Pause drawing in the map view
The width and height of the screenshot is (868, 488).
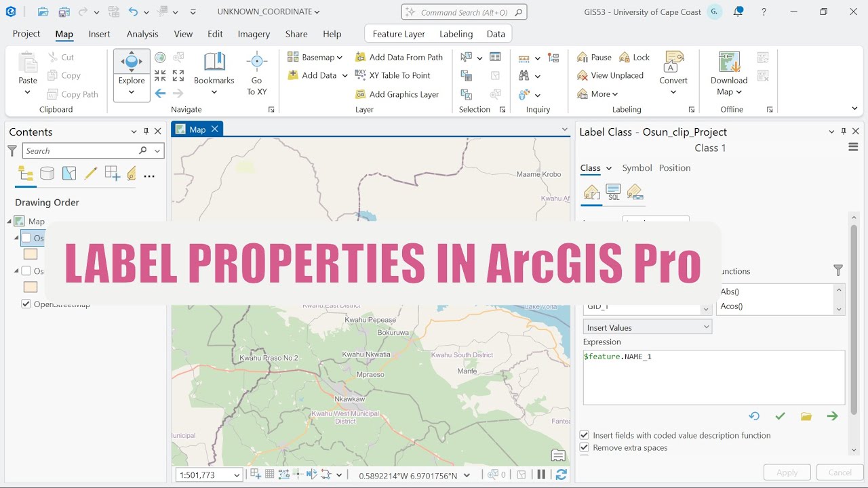coord(541,474)
